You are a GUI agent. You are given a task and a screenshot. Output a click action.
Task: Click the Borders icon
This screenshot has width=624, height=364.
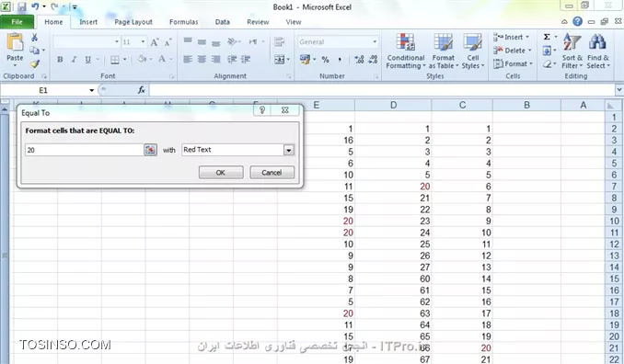tap(115, 60)
